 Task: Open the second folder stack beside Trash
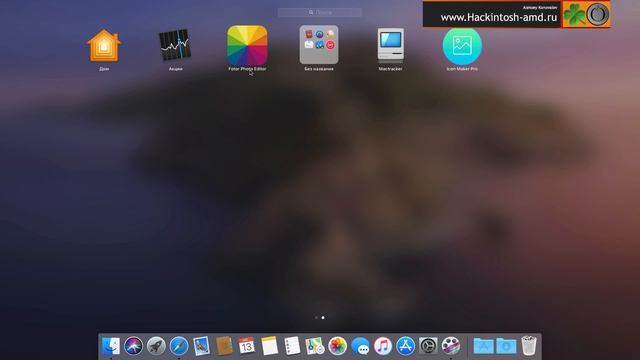pyautogui.click(x=506, y=346)
